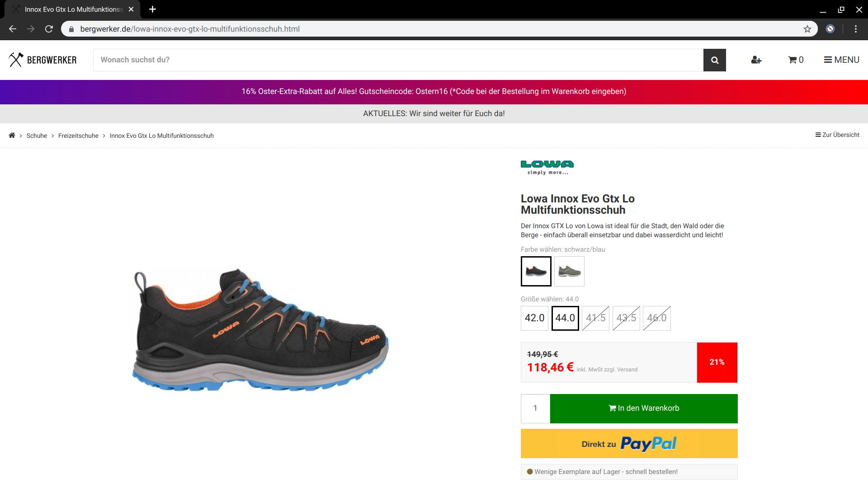Click the AKTUELLES notice bar
Viewport: 868px width, 488px height.
tap(434, 113)
